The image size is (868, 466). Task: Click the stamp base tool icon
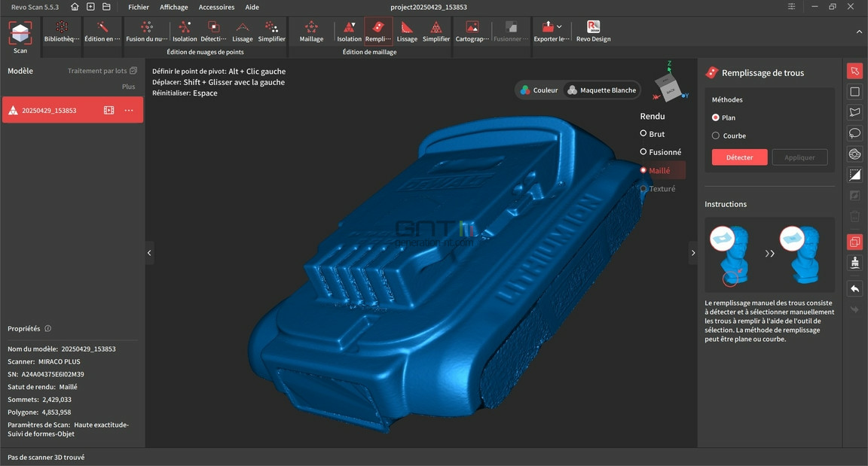tap(854, 263)
